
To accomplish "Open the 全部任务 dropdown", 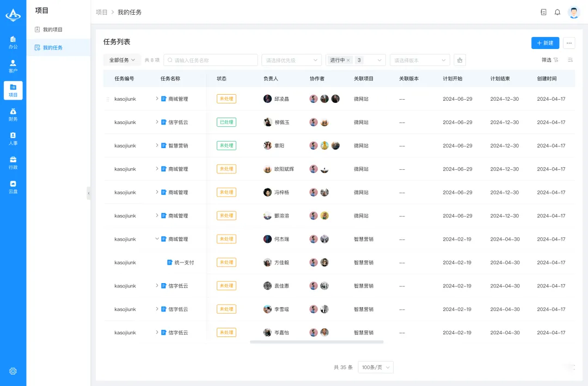I will [x=122, y=60].
